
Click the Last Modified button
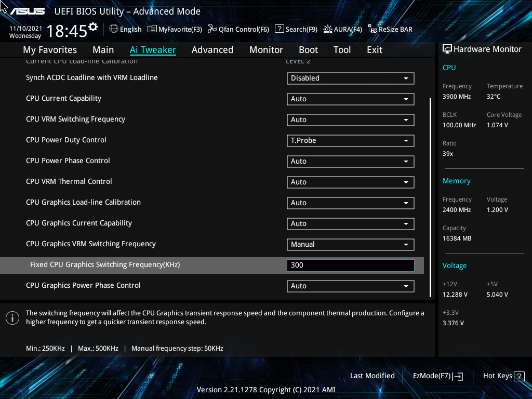click(x=372, y=376)
